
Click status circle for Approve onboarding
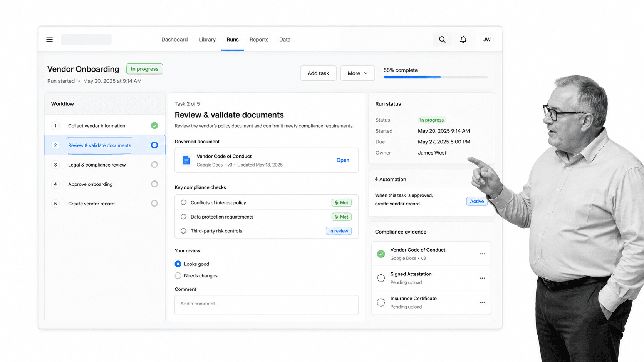pyautogui.click(x=154, y=184)
